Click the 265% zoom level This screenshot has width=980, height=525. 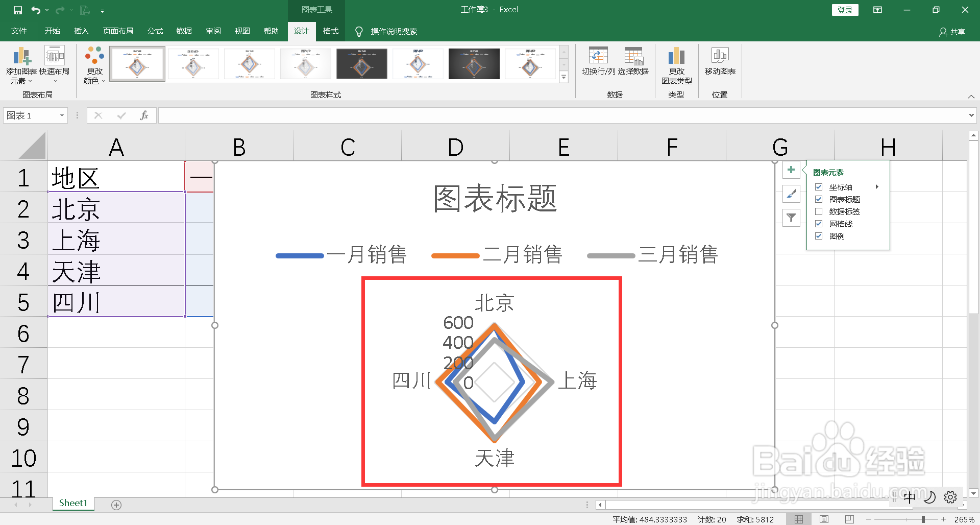pos(964,519)
